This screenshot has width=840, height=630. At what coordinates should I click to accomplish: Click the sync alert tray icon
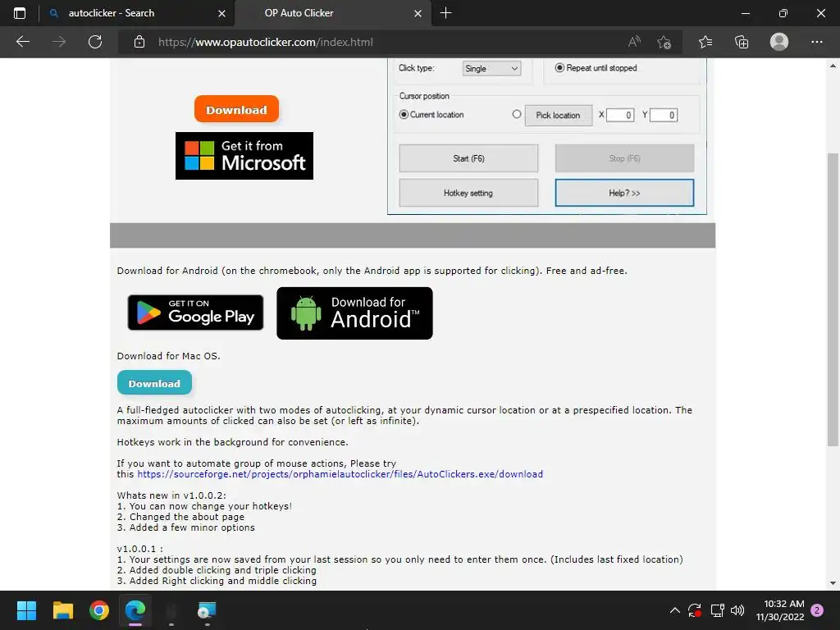695,610
